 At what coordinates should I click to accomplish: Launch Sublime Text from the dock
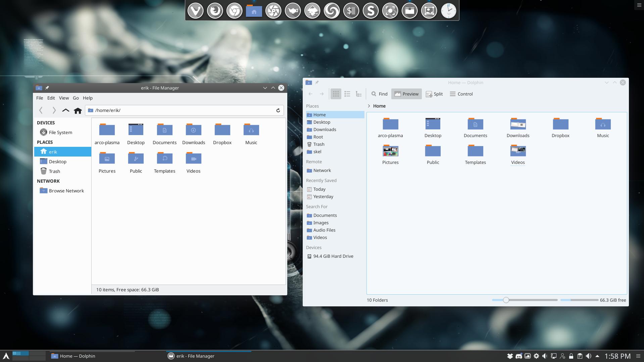click(x=370, y=10)
